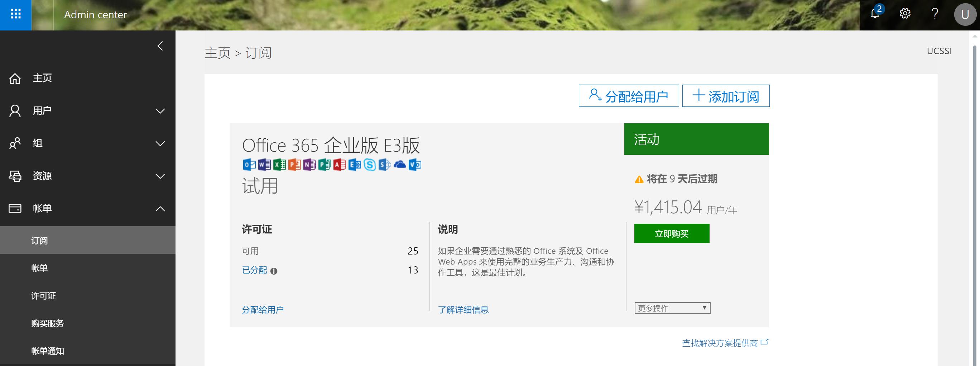This screenshot has width=980, height=366.
Task: Click the PowerPoint app icon
Action: coord(294,165)
